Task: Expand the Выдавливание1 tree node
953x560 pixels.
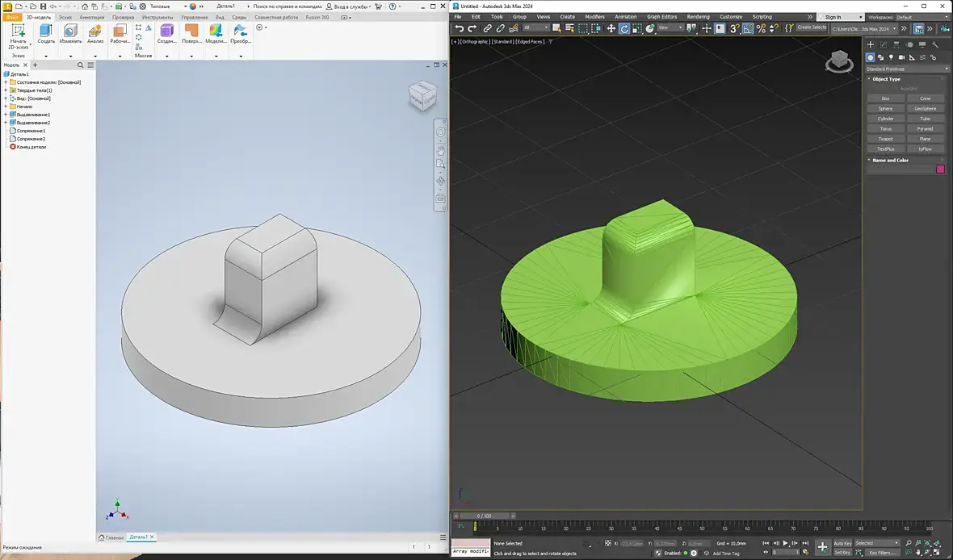Action: click(x=6, y=115)
